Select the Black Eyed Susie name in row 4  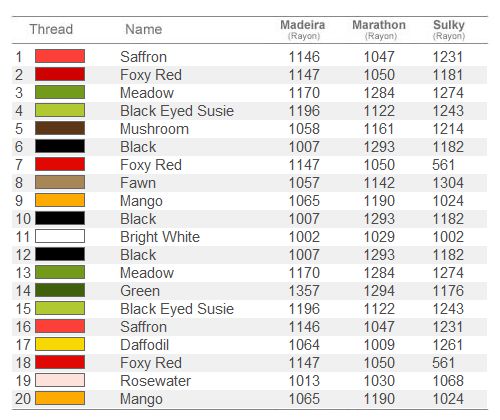click(x=177, y=111)
